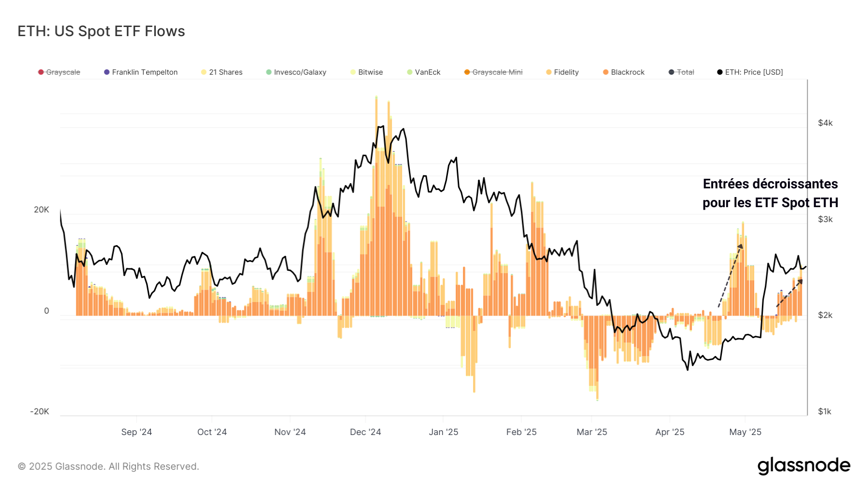The image size is (868, 488).
Task: Click the Glassnode copyright notice text
Action: pyautogui.click(x=108, y=466)
